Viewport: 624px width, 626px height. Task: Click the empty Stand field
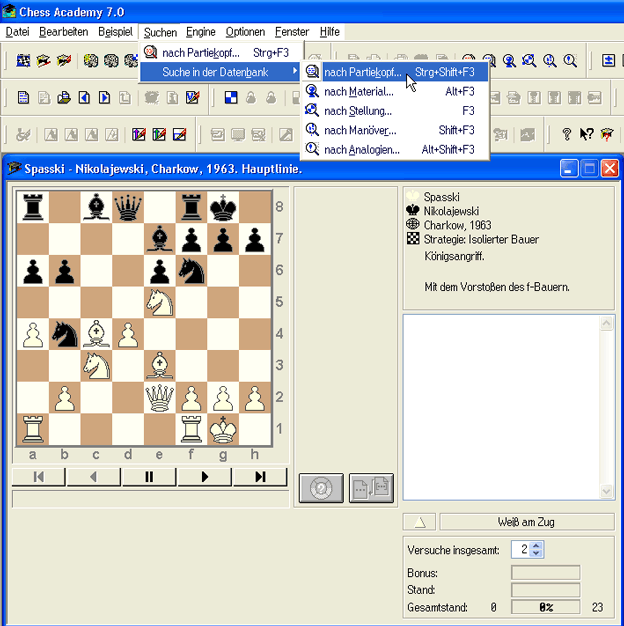coord(546,590)
